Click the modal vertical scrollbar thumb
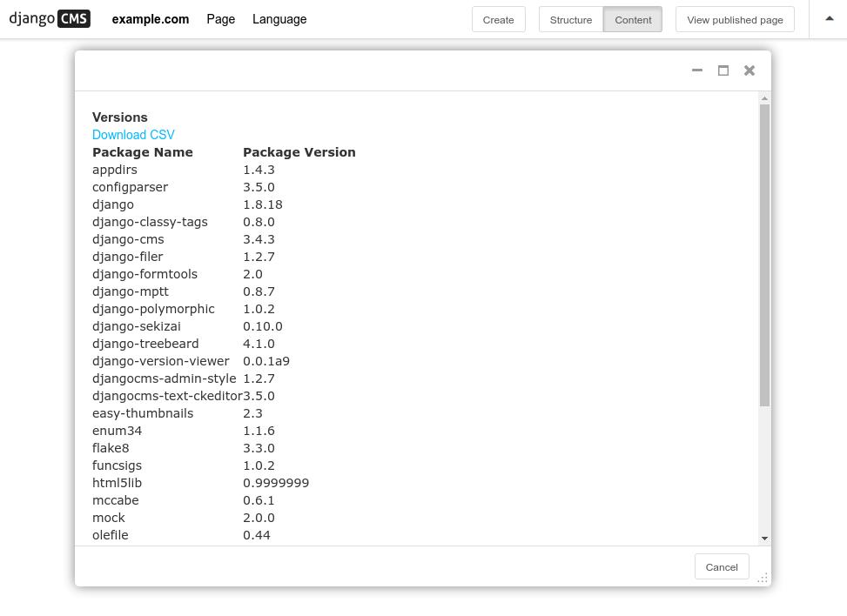Viewport: 847px width, 616px height. pyautogui.click(x=764, y=255)
